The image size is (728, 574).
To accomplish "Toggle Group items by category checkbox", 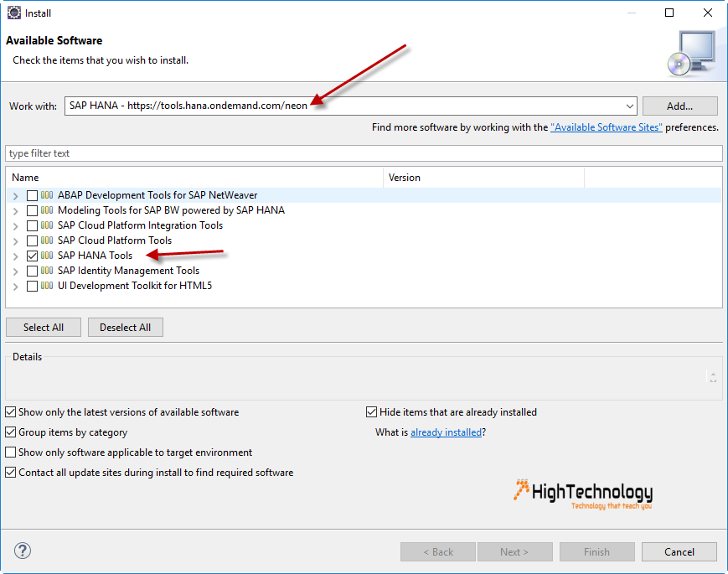I will 10,432.
